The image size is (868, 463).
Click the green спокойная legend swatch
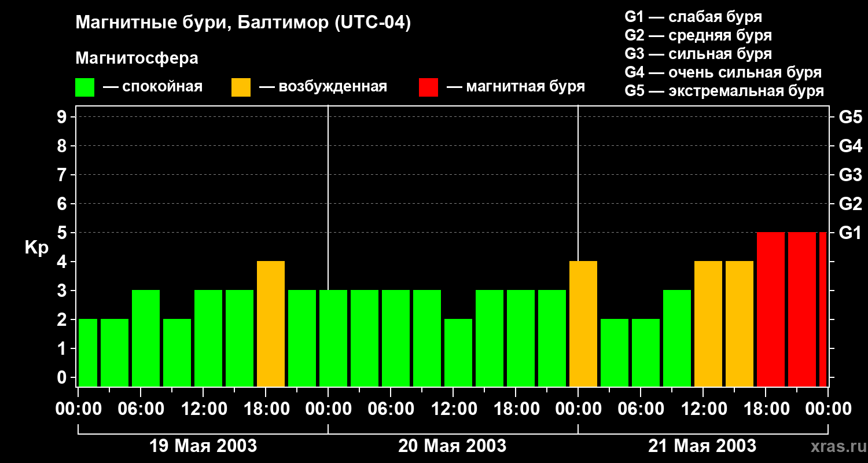pos(84,87)
